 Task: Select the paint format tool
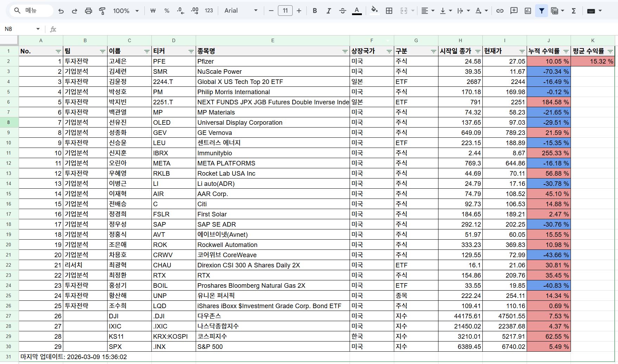(x=102, y=11)
